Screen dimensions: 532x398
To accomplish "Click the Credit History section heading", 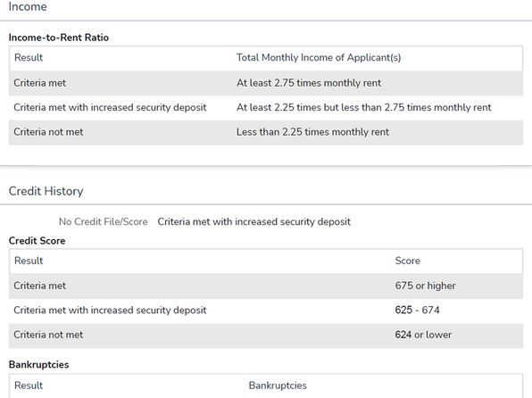I will click(46, 191).
